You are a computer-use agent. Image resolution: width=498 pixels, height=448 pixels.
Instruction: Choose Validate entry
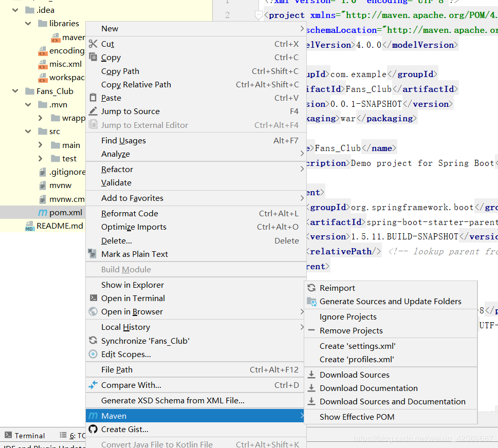[196, 182]
